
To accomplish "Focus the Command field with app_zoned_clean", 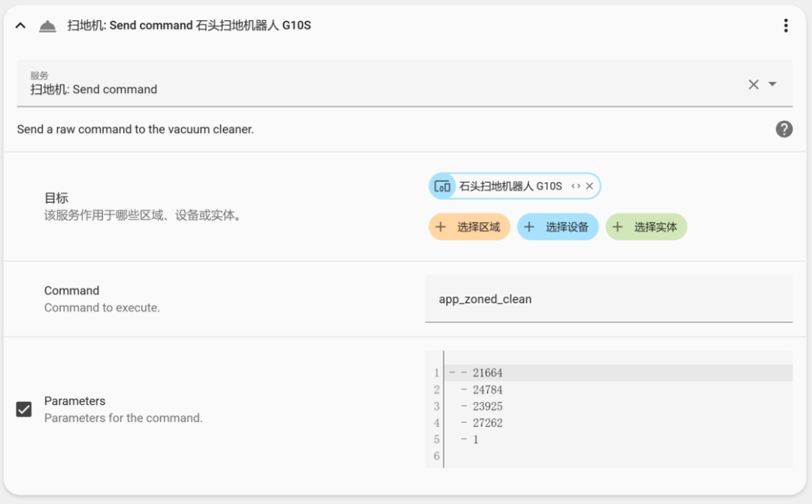I will [x=609, y=299].
